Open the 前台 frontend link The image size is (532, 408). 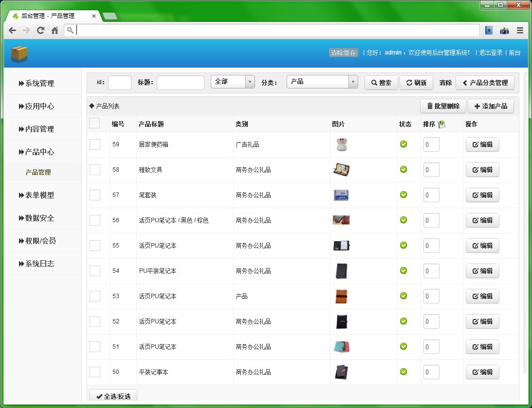point(514,53)
